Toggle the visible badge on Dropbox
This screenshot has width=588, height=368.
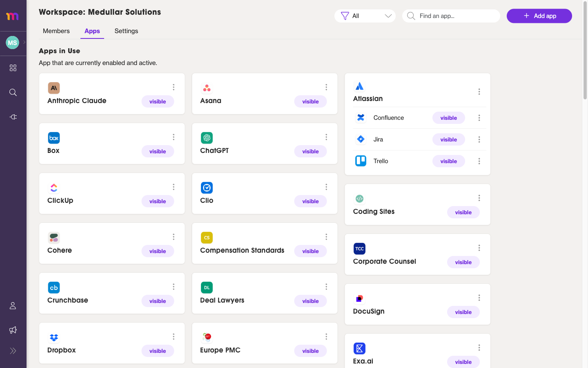click(158, 351)
